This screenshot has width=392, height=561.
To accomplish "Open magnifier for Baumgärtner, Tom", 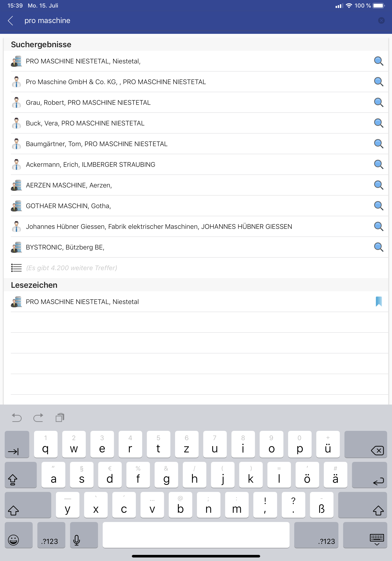I will click(x=379, y=144).
